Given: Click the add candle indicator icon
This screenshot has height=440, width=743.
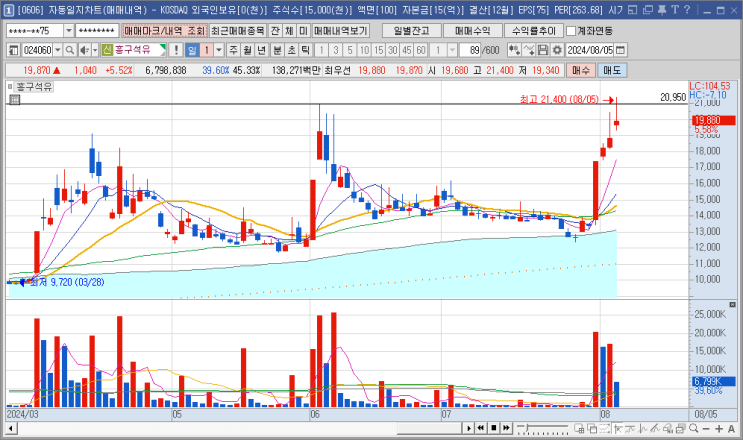Looking at the screenshot, I should click(x=514, y=50).
